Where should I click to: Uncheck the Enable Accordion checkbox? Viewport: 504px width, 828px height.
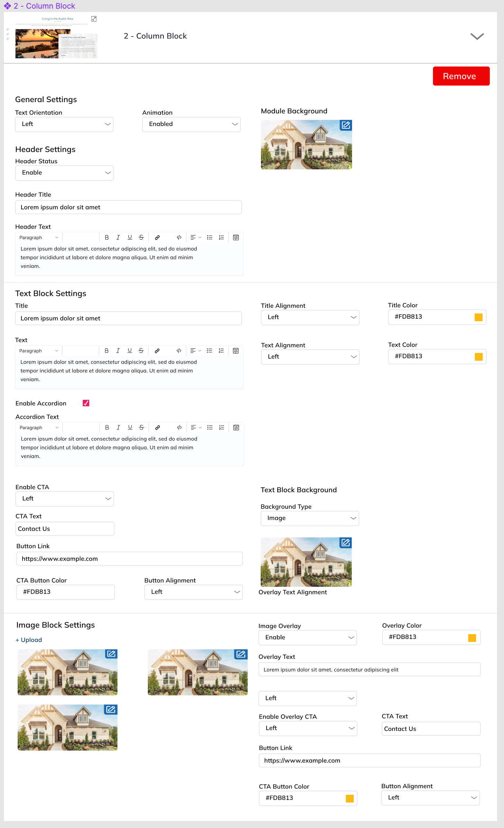pos(86,403)
